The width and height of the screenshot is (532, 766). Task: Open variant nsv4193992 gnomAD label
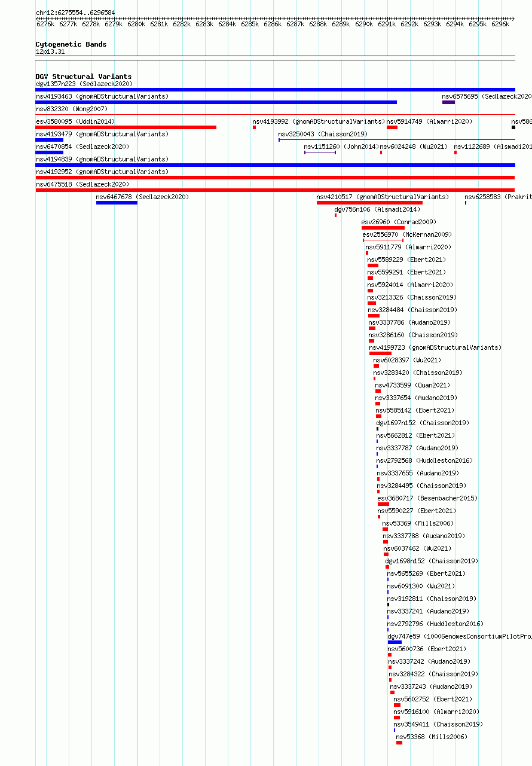tap(319, 121)
